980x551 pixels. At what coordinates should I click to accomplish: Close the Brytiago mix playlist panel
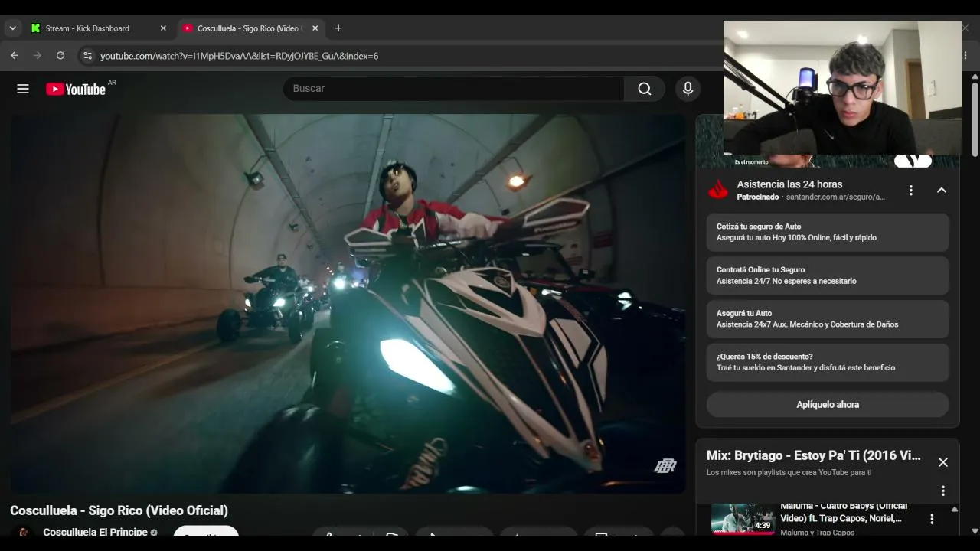coord(943,462)
